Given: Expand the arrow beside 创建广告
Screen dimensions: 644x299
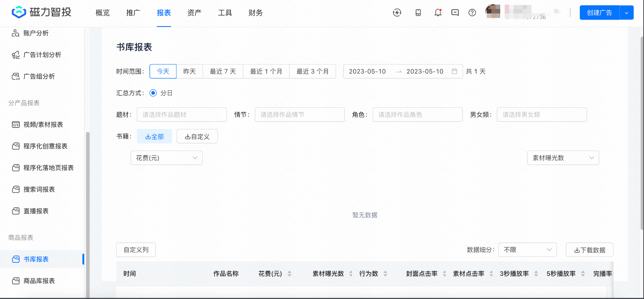Looking at the screenshot, I should (x=626, y=13).
